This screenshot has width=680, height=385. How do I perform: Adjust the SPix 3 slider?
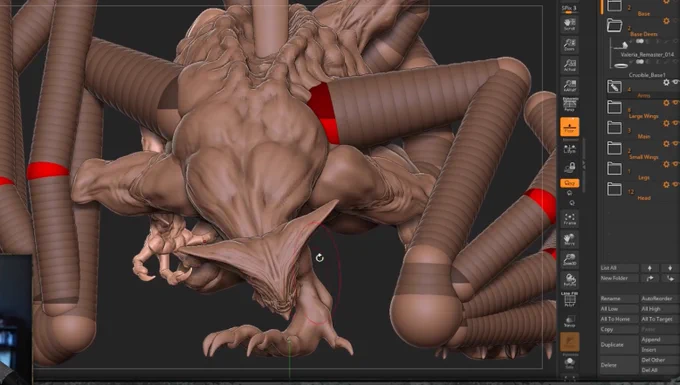(569, 9)
